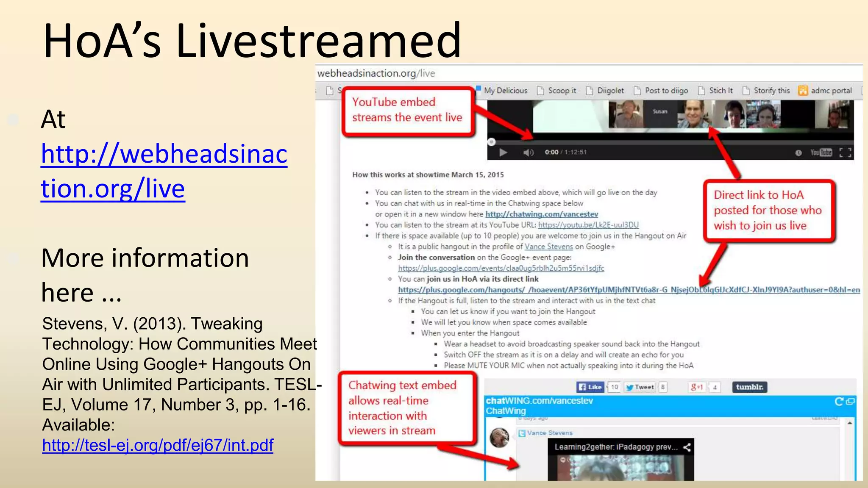Open the plus.google.com events page link
The image size is (868, 488).
click(501, 268)
